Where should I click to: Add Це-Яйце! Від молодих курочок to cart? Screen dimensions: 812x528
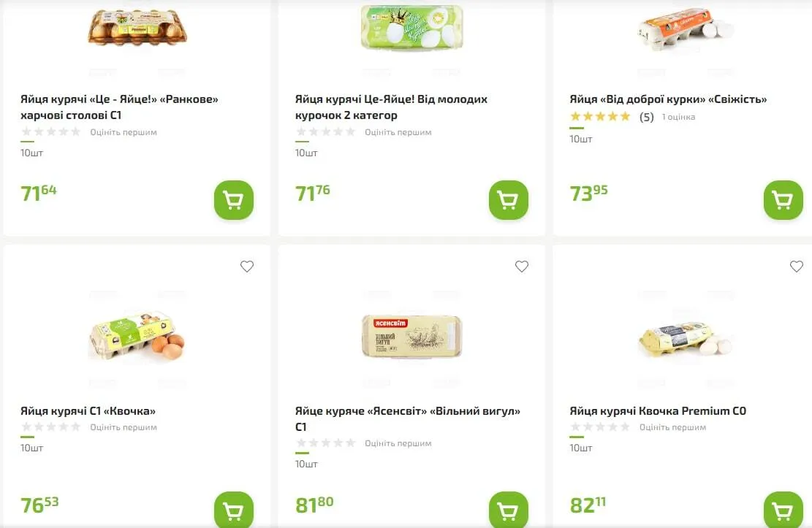[508, 200]
